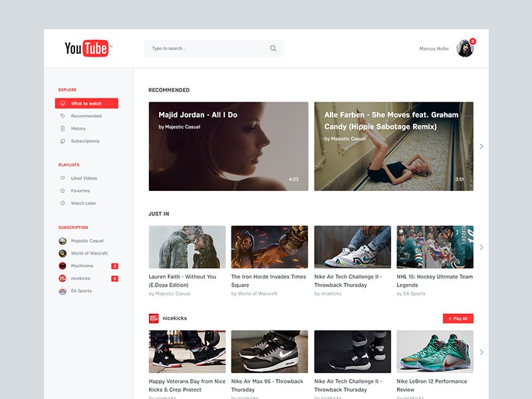Click nicekicks' unread count badge

click(114, 279)
